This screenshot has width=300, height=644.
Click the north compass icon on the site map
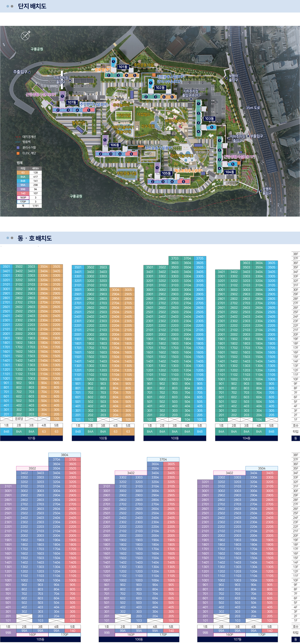[25, 36]
